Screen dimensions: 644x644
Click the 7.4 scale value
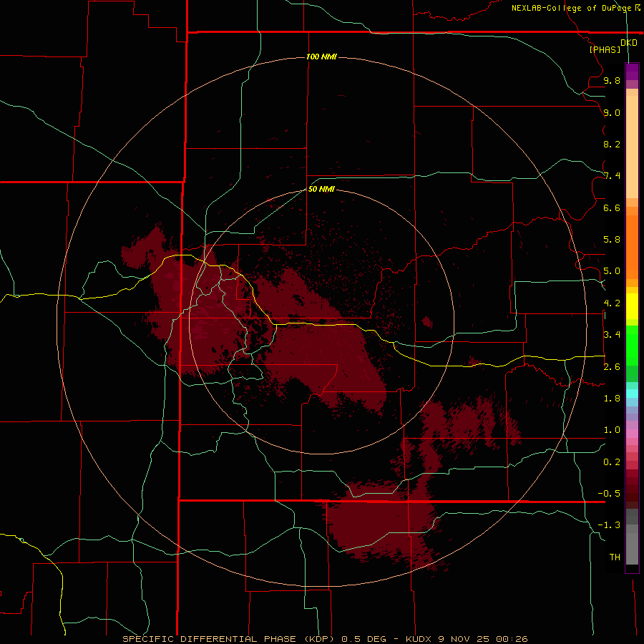pos(612,176)
